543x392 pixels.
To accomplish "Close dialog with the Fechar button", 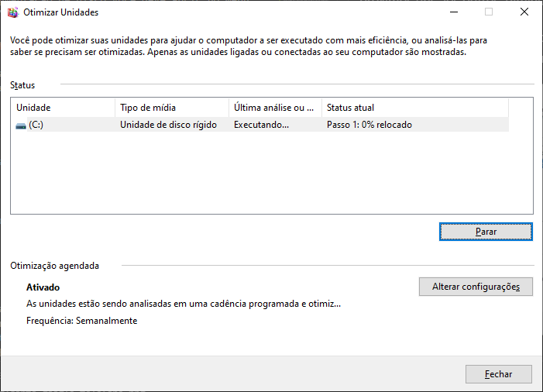I will 499,374.
